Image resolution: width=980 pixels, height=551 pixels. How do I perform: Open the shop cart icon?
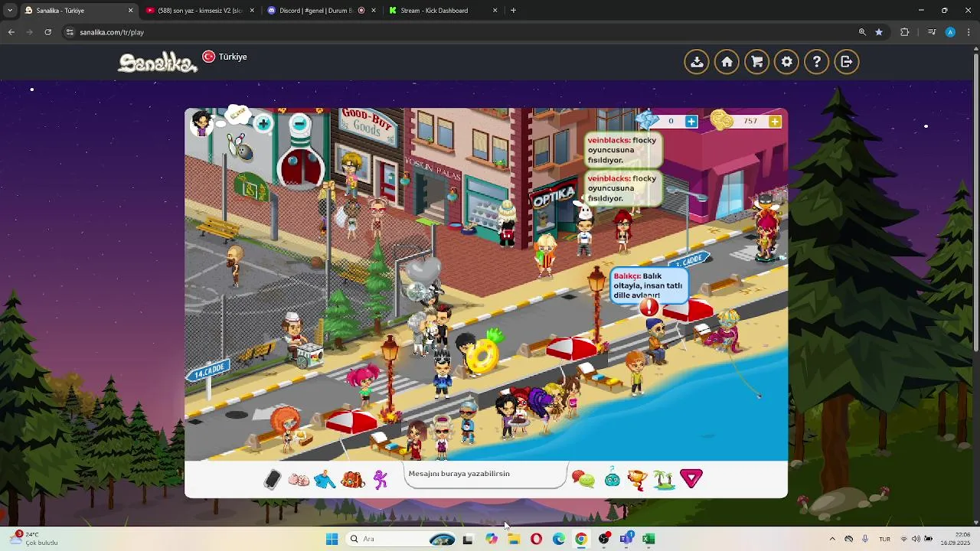757,62
